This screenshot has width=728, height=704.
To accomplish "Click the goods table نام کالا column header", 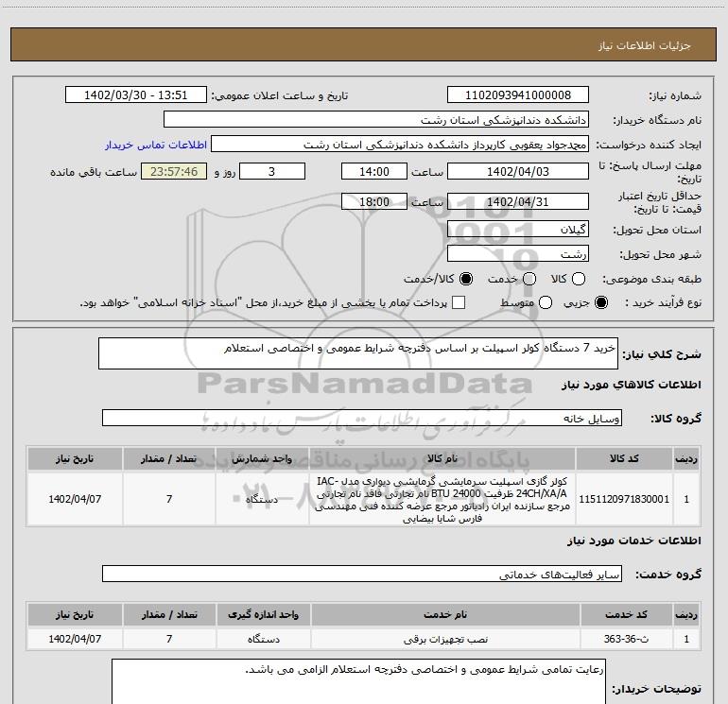I will (442, 458).
